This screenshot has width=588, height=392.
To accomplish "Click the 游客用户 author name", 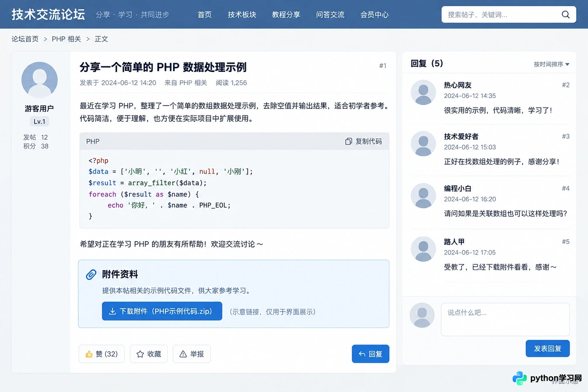I will (x=39, y=109).
